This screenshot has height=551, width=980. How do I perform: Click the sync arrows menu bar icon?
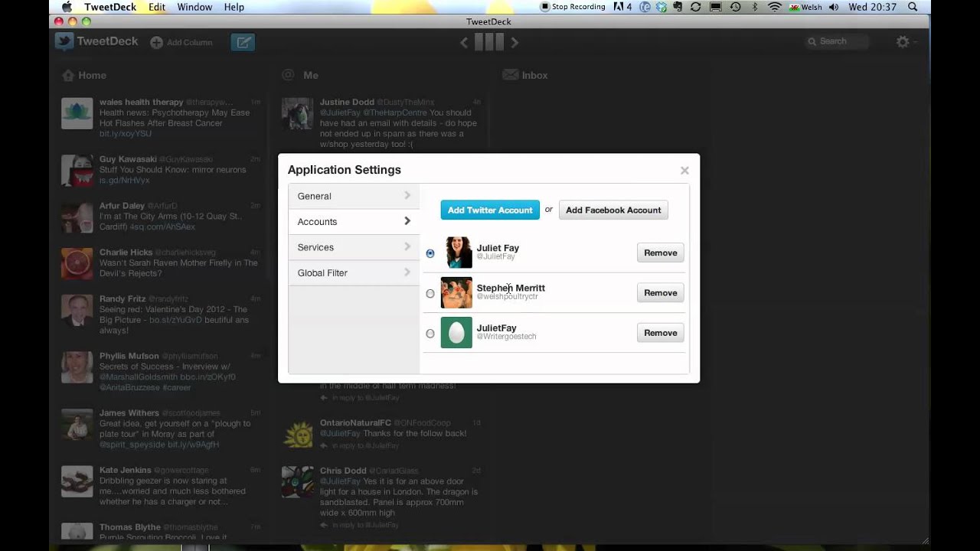pos(695,7)
